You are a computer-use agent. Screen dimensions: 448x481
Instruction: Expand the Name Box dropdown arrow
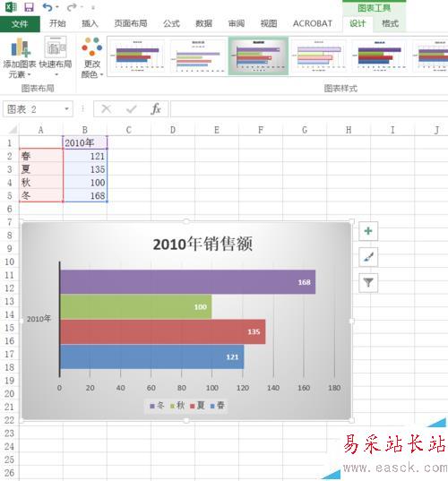[x=66, y=109]
